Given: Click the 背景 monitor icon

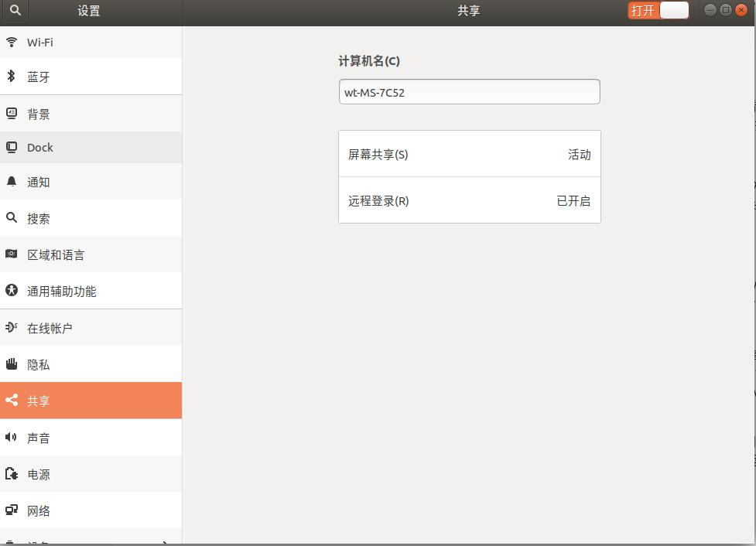Looking at the screenshot, I should [12, 114].
